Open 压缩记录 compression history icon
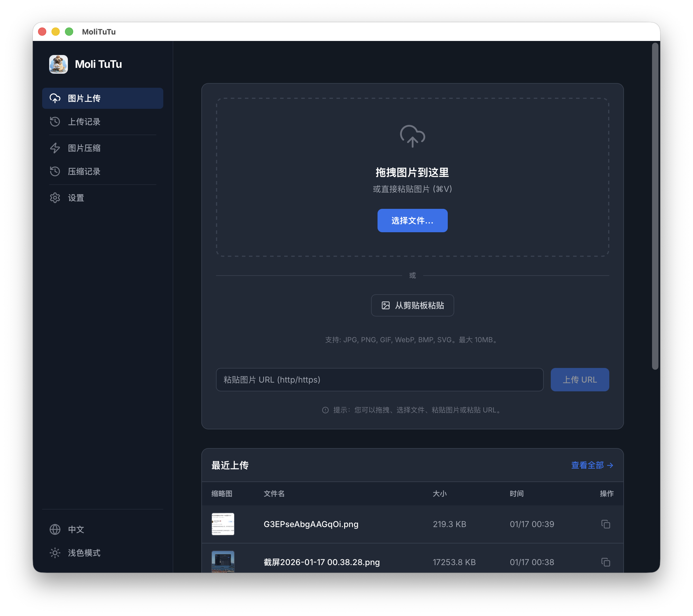 click(x=55, y=171)
